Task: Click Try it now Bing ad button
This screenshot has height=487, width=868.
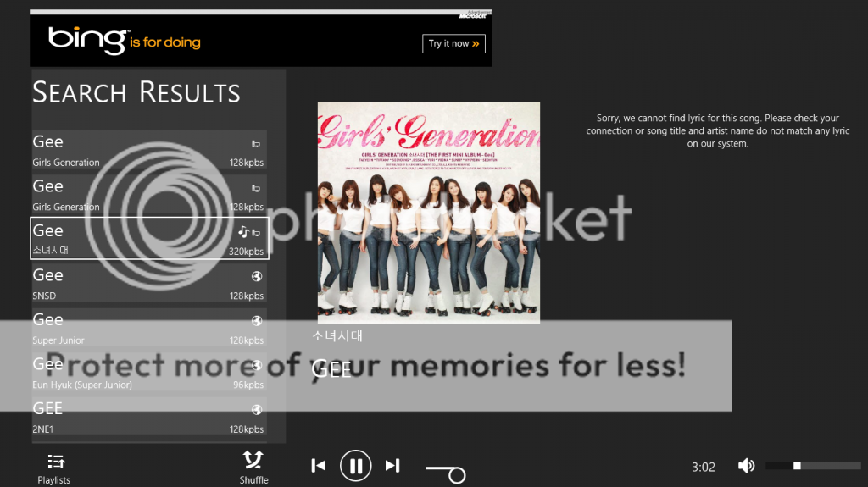Action: click(454, 44)
